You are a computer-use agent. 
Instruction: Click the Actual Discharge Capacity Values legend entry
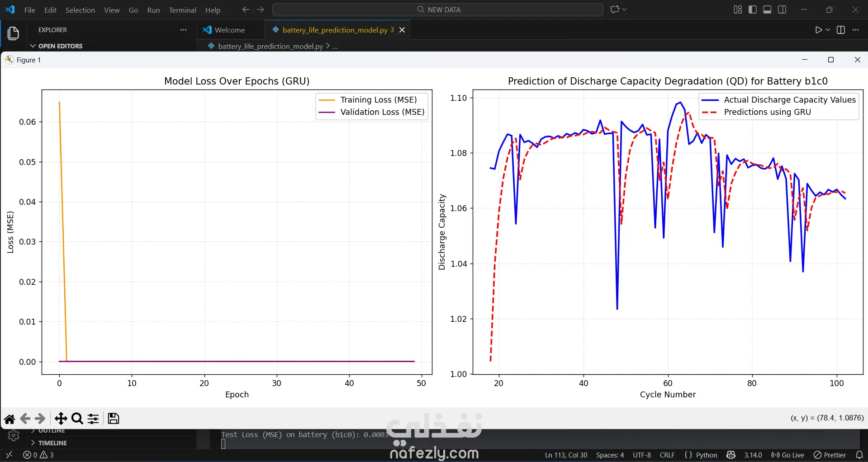(x=779, y=100)
